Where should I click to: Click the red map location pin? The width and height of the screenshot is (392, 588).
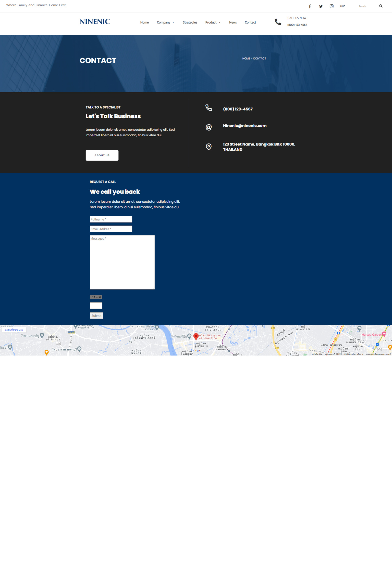(x=196, y=336)
